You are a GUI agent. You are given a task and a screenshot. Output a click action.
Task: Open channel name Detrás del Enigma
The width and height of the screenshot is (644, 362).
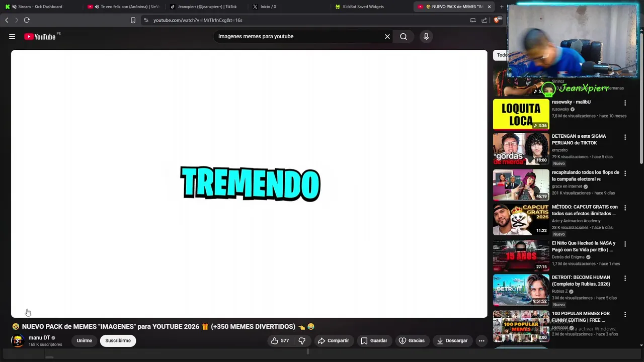click(x=568, y=257)
